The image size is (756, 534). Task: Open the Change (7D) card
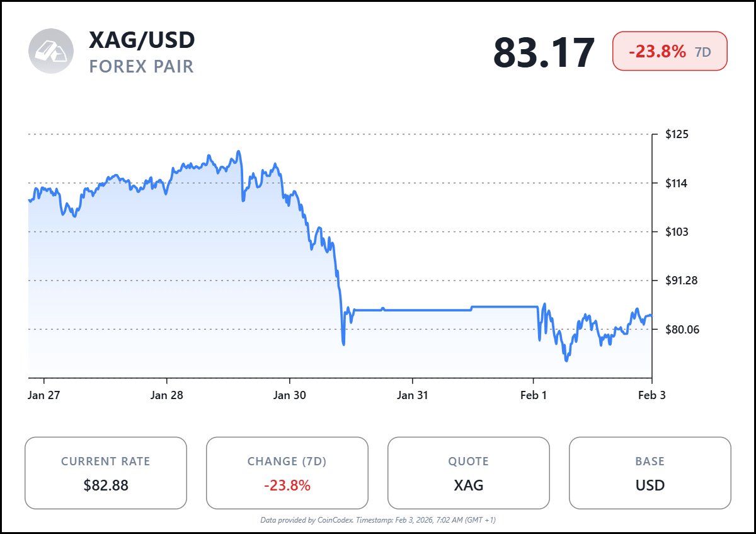(287, 473)
